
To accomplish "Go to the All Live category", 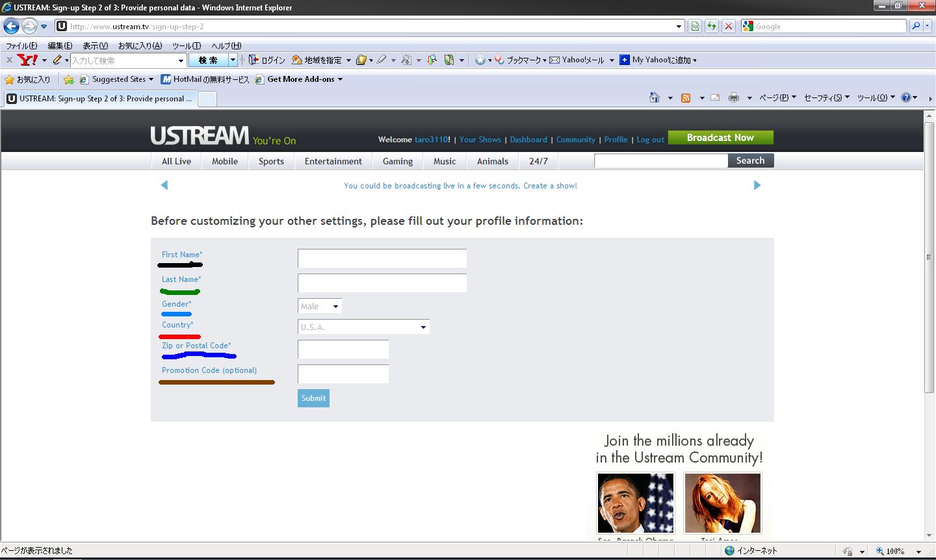I will point(176,161).
